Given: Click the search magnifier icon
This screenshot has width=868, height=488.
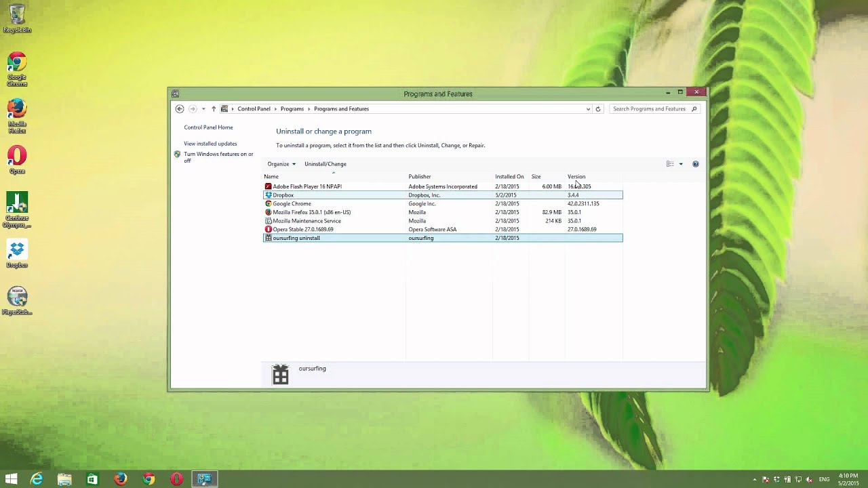Looking at the screenshot, I should point(694,109).
